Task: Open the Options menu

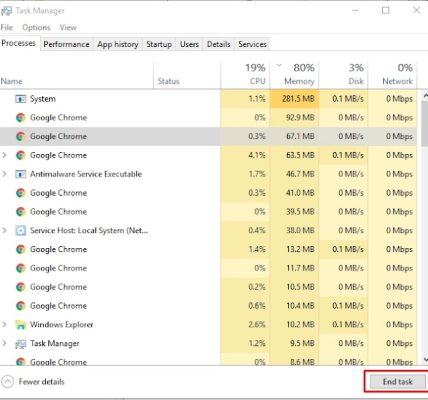Action: (36, 27)
